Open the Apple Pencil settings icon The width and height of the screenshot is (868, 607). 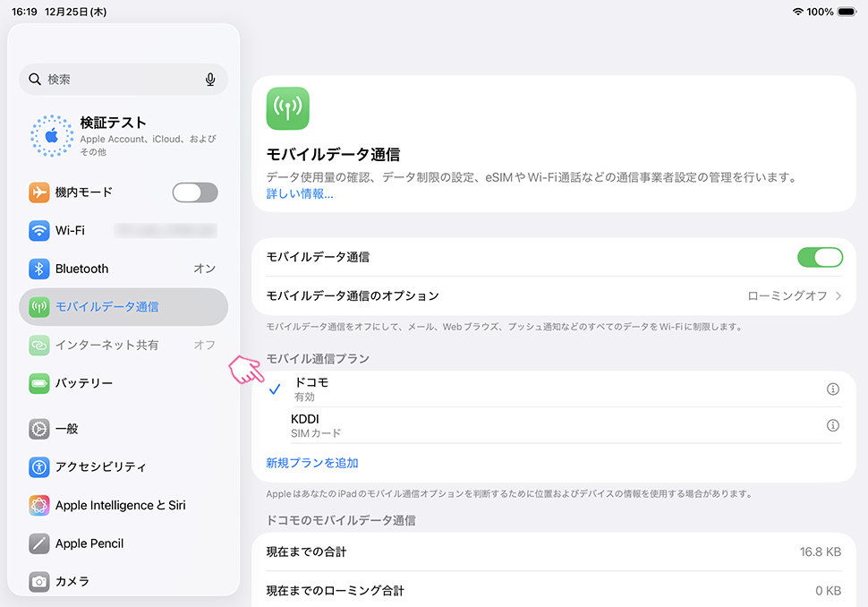(38, 543)
